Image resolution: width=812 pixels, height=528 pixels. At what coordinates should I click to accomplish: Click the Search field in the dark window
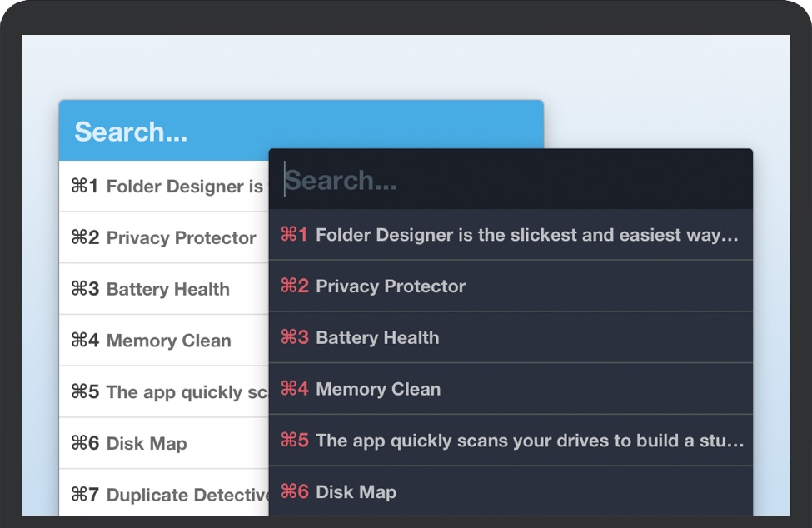(511, 180)
